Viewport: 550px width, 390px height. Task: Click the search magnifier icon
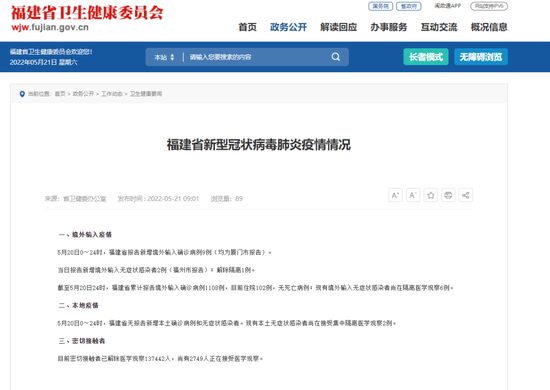pyautogui.click(x=336, y=57)
